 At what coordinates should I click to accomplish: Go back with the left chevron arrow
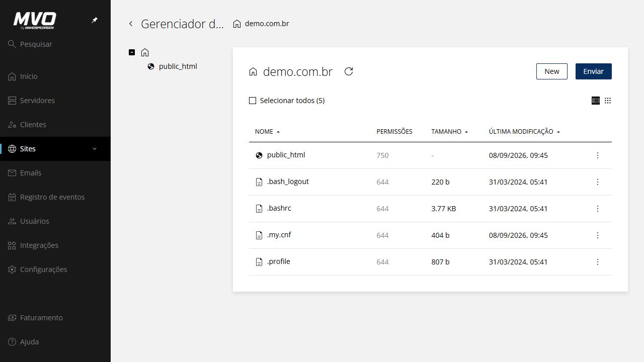[131, 24]
